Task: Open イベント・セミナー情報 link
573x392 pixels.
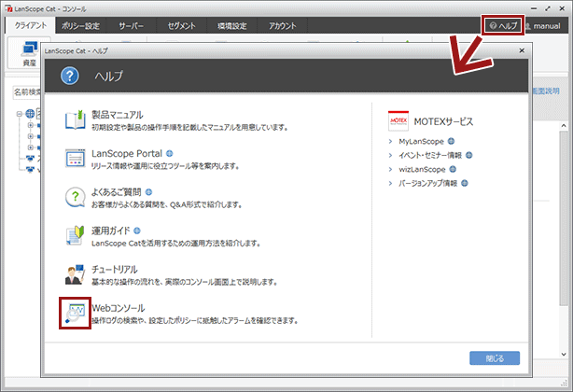Action: [430, 155]
